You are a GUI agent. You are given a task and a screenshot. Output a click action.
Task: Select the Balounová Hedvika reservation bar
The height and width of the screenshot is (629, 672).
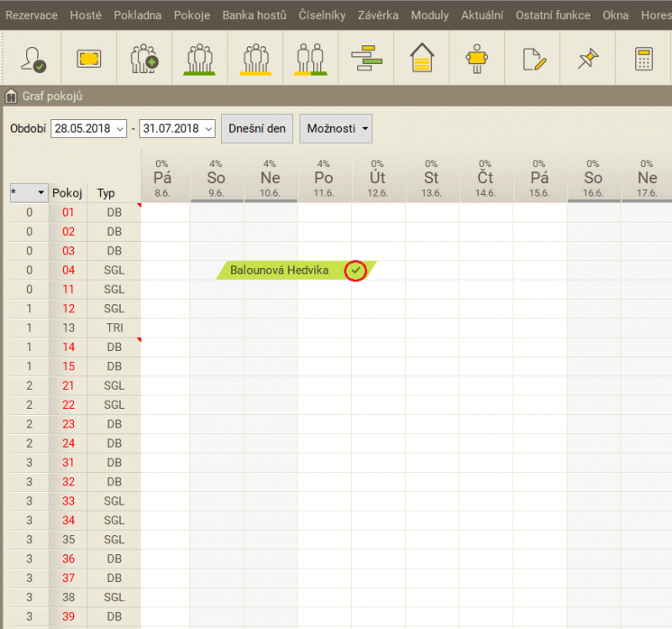point(279,270)
